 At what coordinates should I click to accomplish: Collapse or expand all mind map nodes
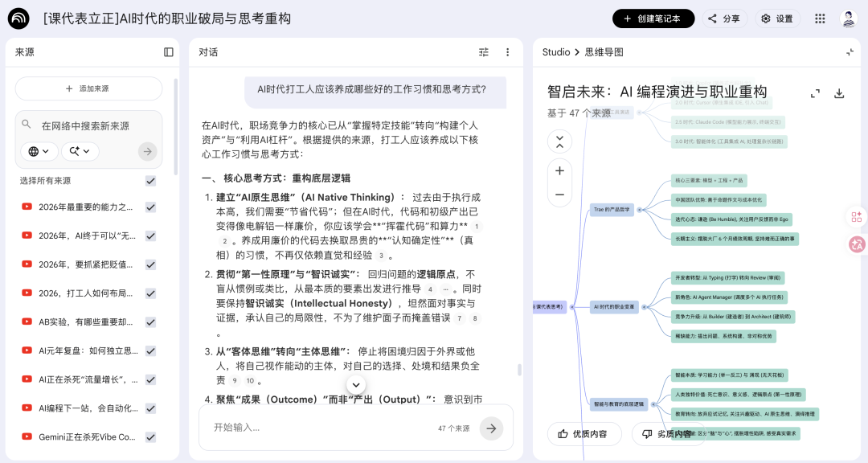(559, 141)
